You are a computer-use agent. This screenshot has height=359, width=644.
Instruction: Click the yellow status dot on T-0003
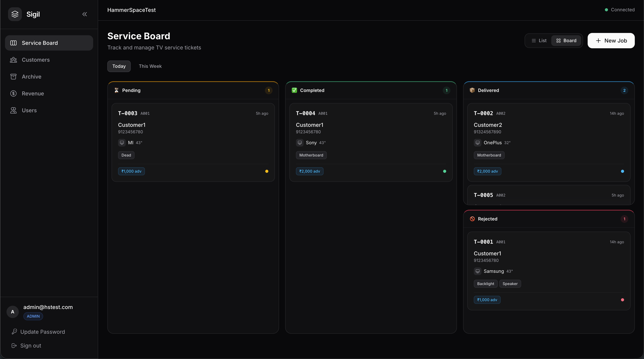point(267,171)
